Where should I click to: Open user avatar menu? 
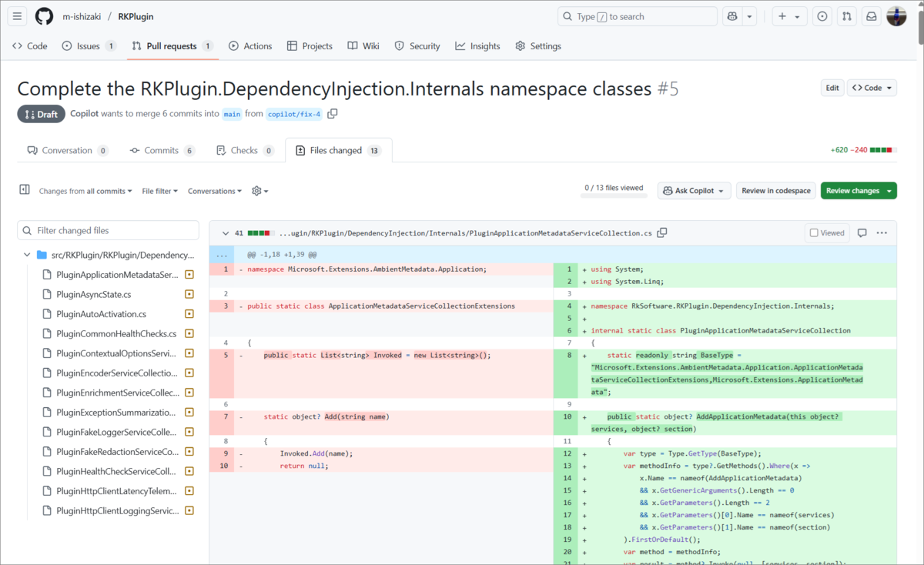tap(896, 16)
